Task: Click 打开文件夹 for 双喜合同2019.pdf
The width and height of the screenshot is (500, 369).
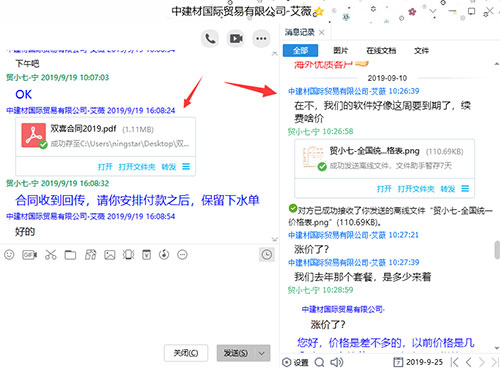Action: tap(137, 167)
